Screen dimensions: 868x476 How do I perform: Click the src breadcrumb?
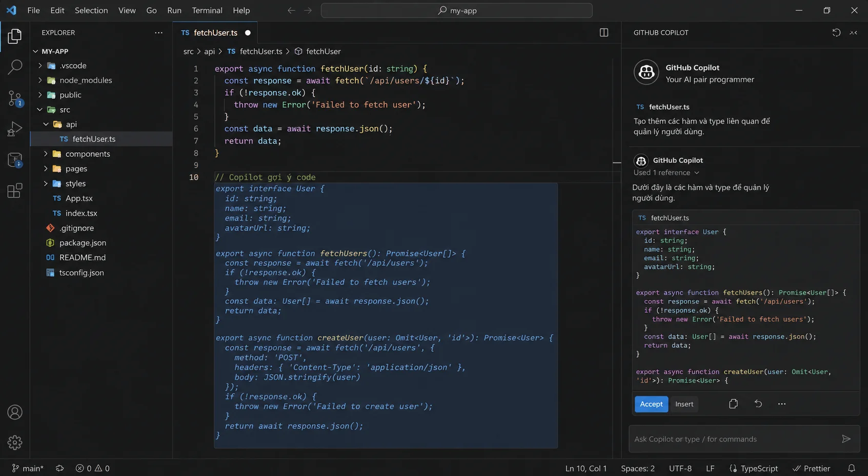coord(189,51)
